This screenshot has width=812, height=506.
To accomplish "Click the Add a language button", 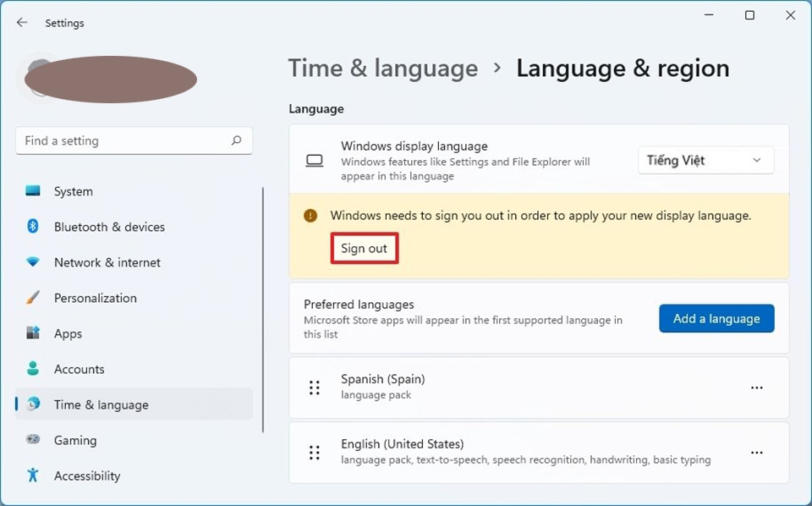I will [716, 318].
